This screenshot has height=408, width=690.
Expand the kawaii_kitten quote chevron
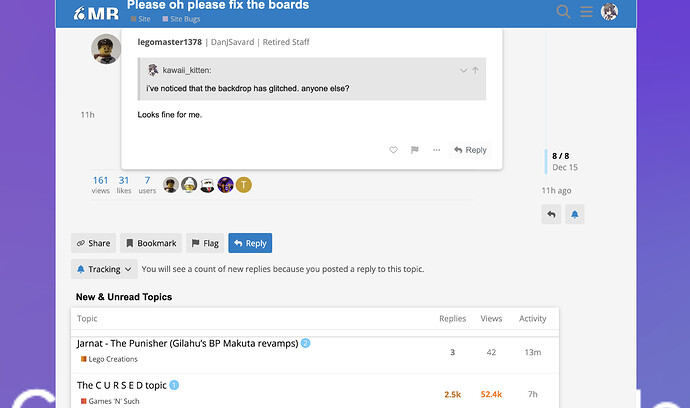pyautogui.click(x=463, y=70)
